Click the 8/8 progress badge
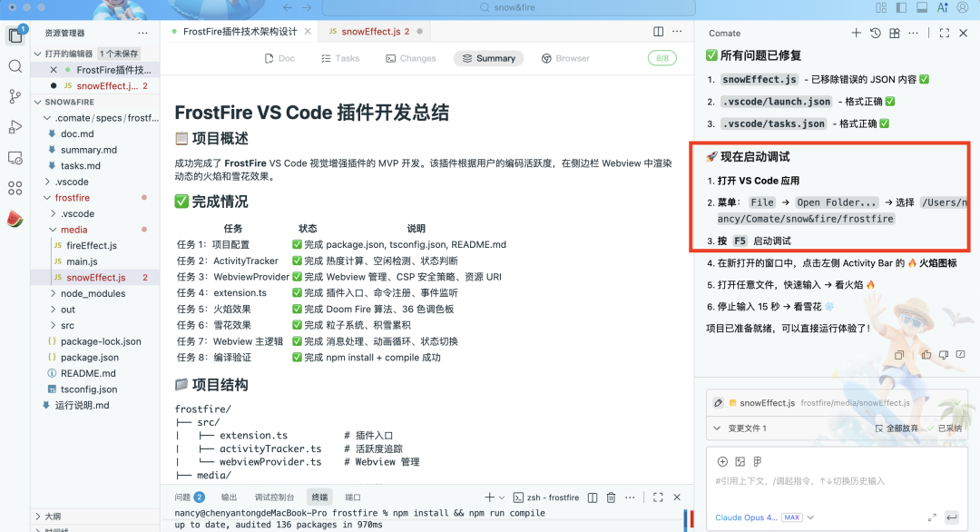Image resolution: width=980 pixels, height=532 pixels. click(x=661, y=58)
